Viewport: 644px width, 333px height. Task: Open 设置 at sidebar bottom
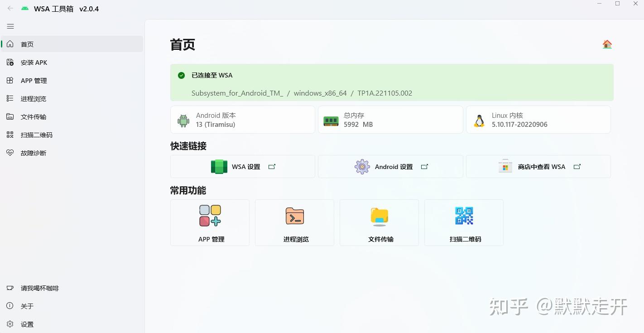[27, 324]
